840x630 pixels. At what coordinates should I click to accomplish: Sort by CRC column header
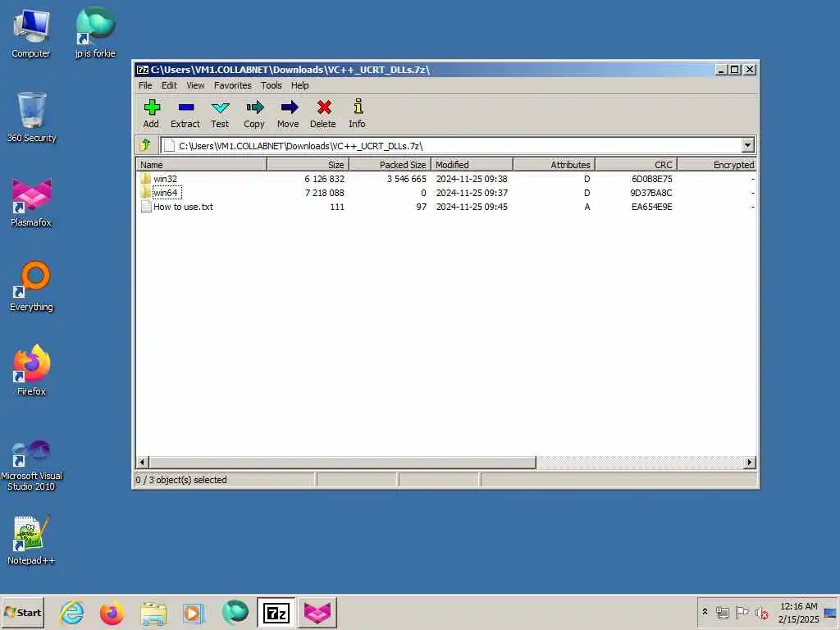637,164
